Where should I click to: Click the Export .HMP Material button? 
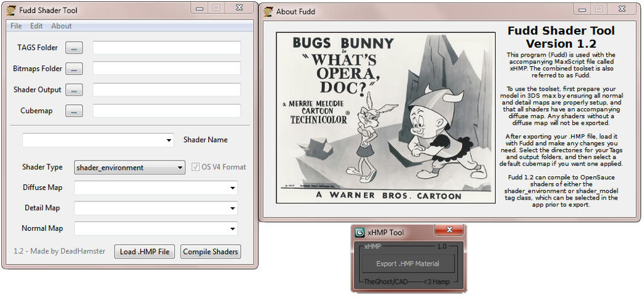tap(407, 264)
